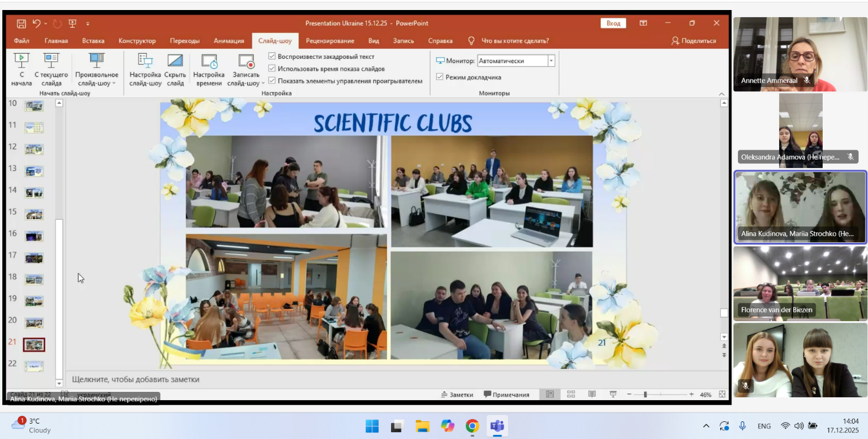The height and width of the screenshot is (439, 868).
Task: Open the Вставка ribbon tab
Action: [93, 41]
